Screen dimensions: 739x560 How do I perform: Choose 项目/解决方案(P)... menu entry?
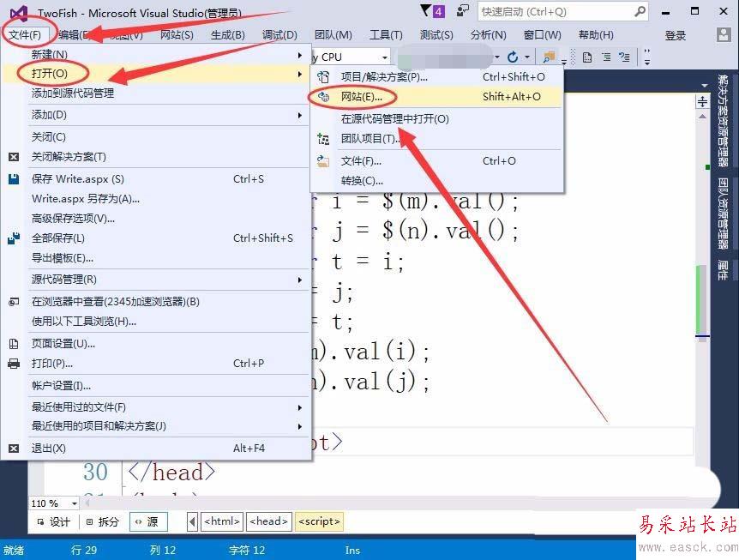(436, 77)
